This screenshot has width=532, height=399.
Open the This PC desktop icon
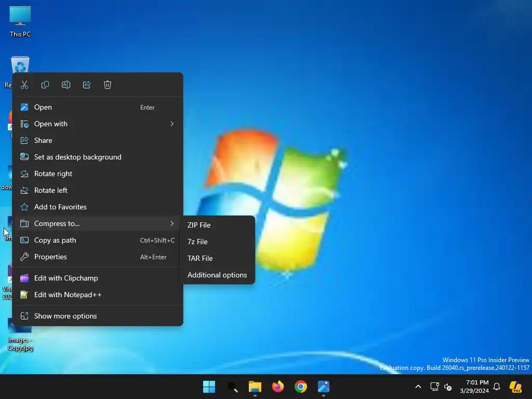(x=20, y=21)
